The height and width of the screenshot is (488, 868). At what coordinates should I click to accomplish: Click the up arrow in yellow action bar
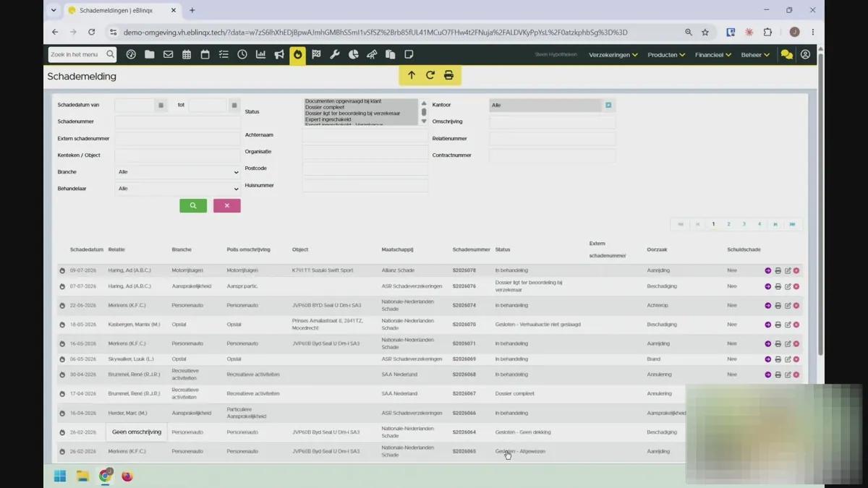(412, 75)
